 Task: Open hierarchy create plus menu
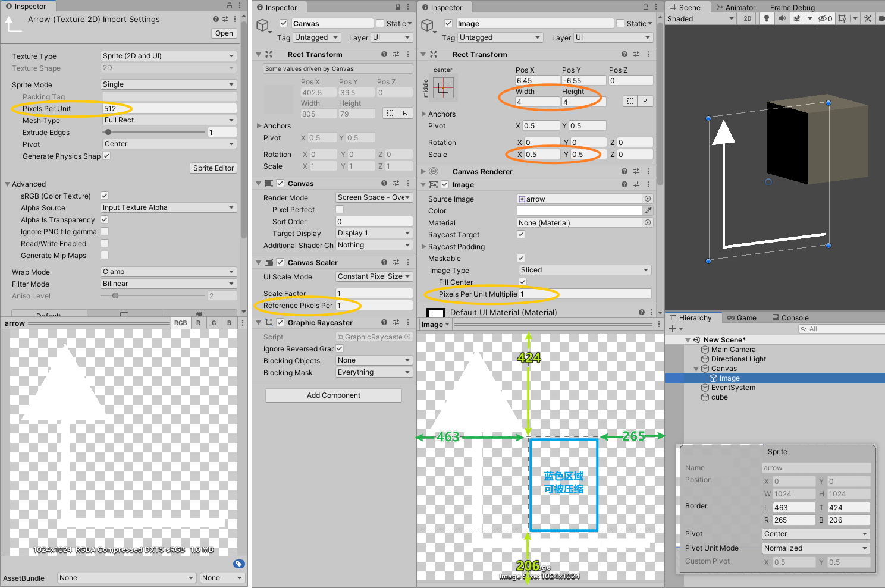click(x=673, y=329)
